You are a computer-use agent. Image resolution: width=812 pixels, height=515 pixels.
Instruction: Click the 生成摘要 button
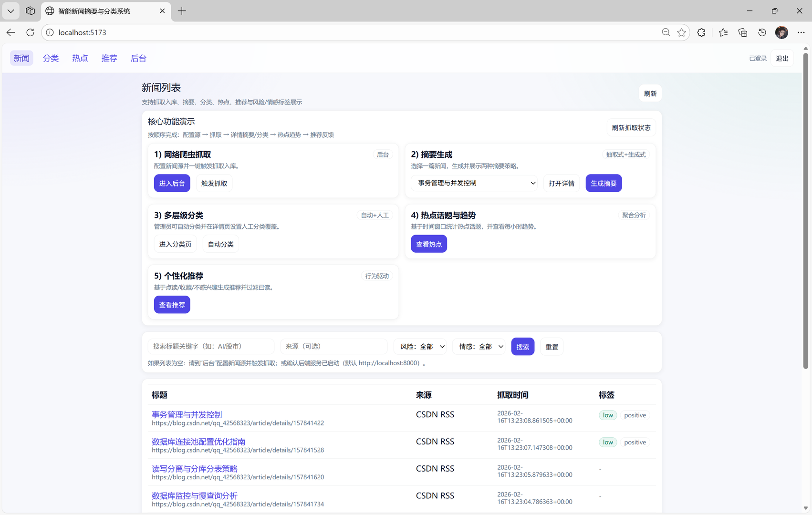(604, 183)
